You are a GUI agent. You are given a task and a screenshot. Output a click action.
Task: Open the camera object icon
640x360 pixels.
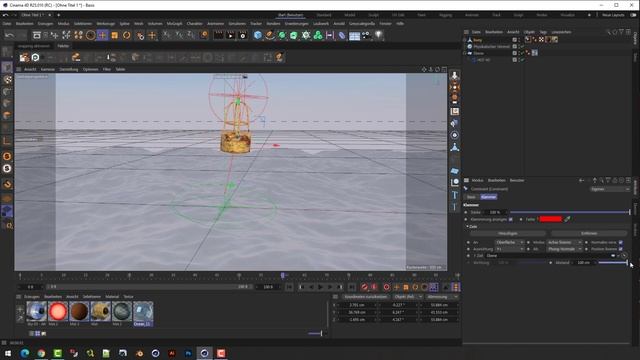tap(366, 36)
